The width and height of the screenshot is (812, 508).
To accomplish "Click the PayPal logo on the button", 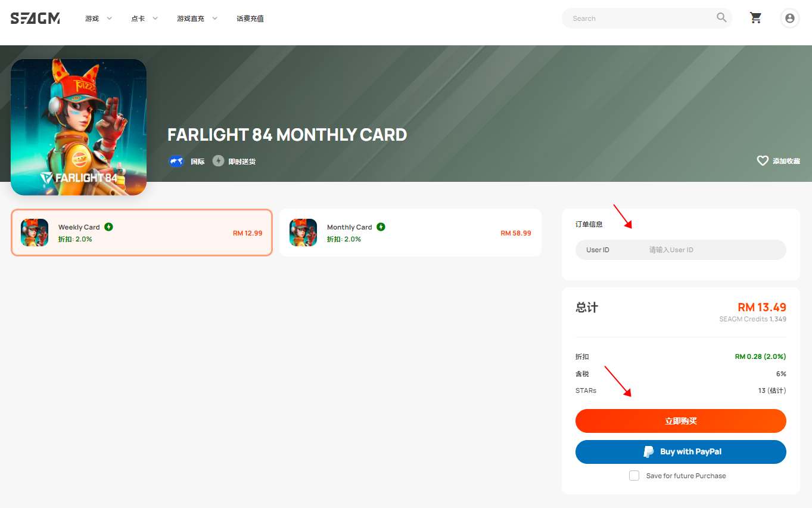I will [649, 452].
